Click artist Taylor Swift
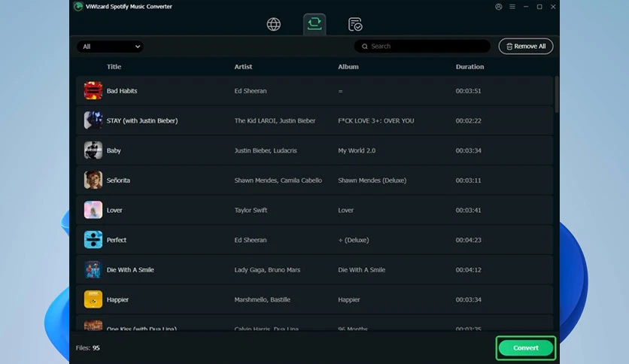629x364 pixels. coord(251,210)
